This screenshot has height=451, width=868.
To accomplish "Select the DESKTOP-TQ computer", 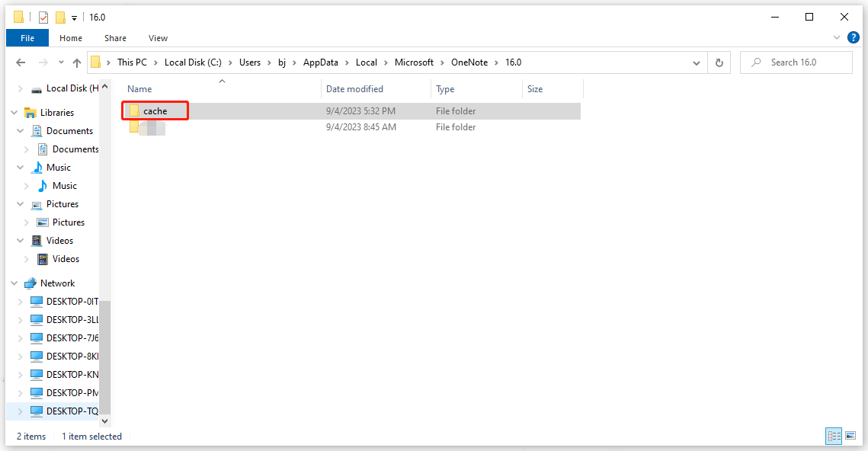I will click(x=72, y=411).
